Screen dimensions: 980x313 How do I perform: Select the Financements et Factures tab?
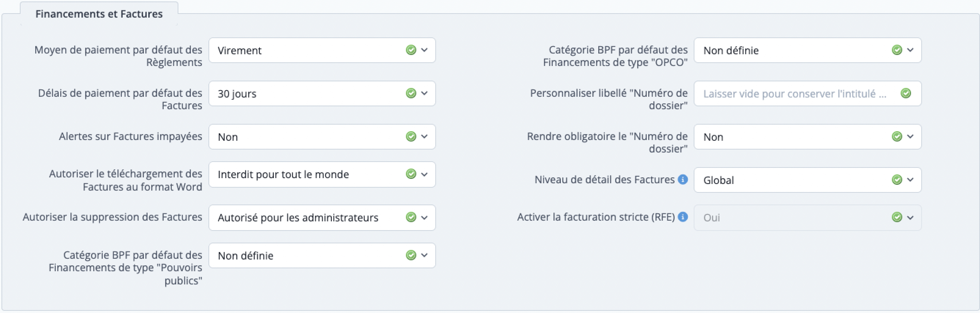[99, 14]
